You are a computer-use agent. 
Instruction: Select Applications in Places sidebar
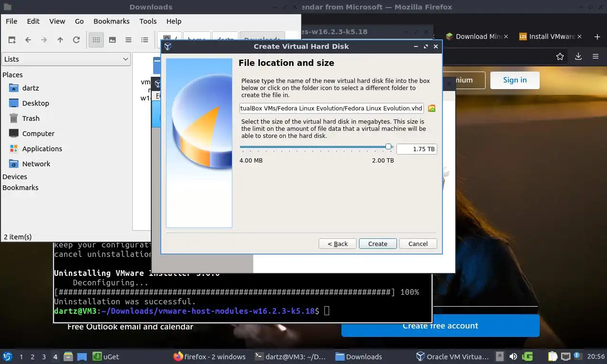point(42,149)
